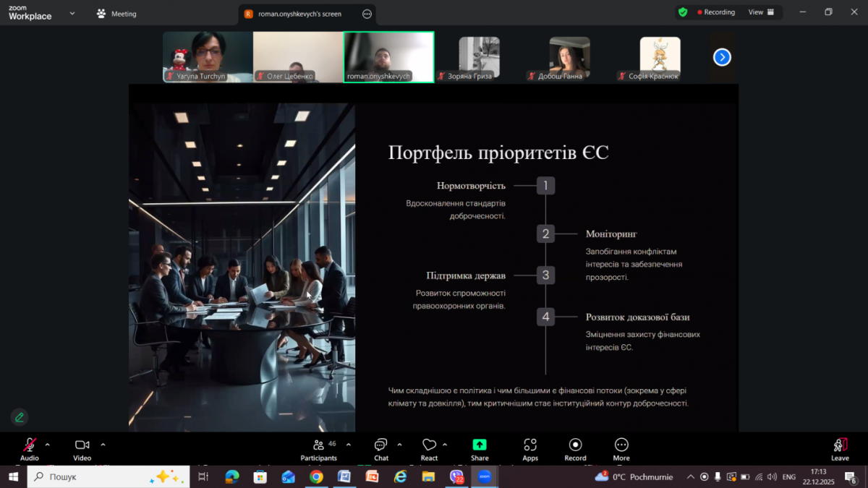The height and width of the screenshot is (488, 868).
Task: Click the green annotation pencil icon
Action: click(20, 417)
